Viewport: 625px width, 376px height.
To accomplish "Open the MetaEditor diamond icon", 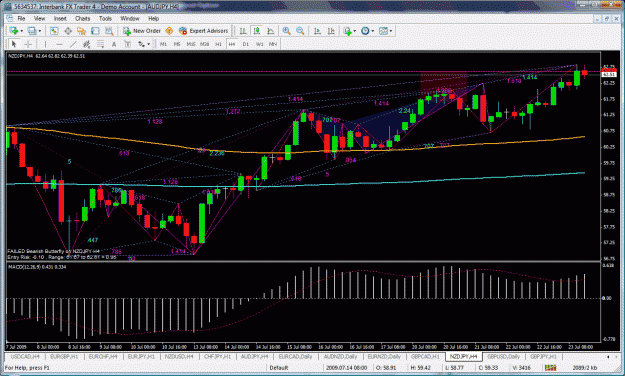I will point(169,31).
